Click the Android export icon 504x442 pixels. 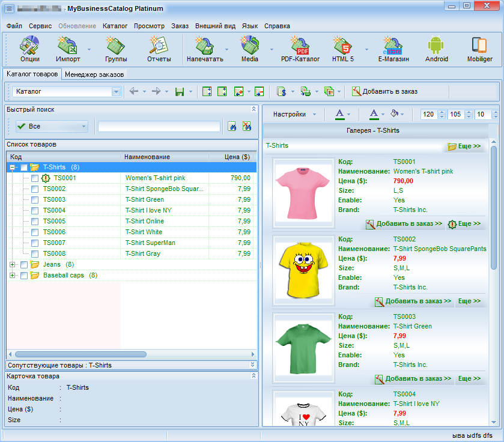pos(436,49)
